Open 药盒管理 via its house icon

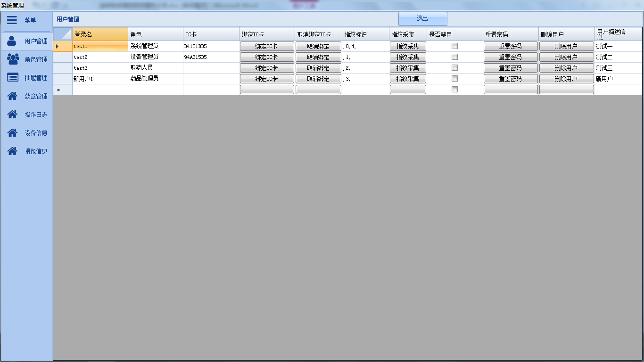[x=13, y=96]
